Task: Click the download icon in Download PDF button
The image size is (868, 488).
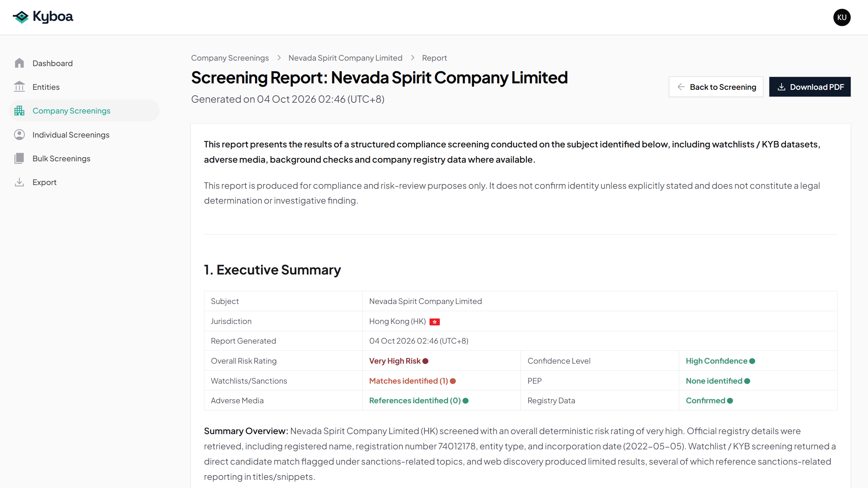Action: pyautogui.click(x=781, y=87)
